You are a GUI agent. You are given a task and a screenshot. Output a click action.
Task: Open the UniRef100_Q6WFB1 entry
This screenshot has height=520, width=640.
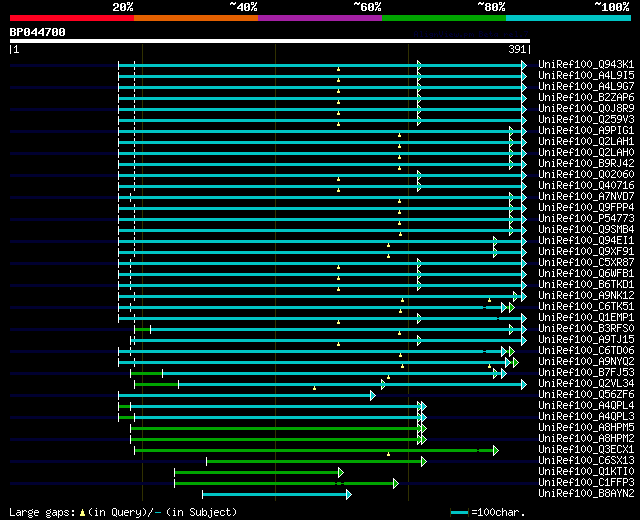click(586, 273)
